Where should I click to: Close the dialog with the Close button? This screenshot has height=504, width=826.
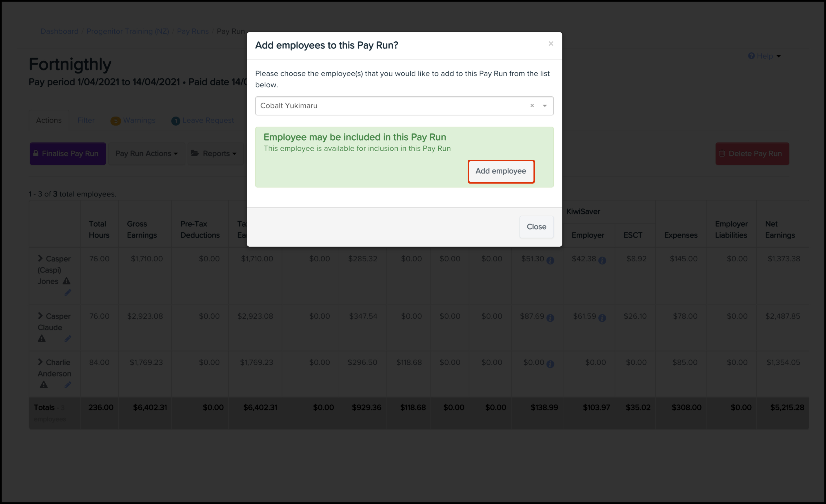pyautogui.click(x=536, y=227)
